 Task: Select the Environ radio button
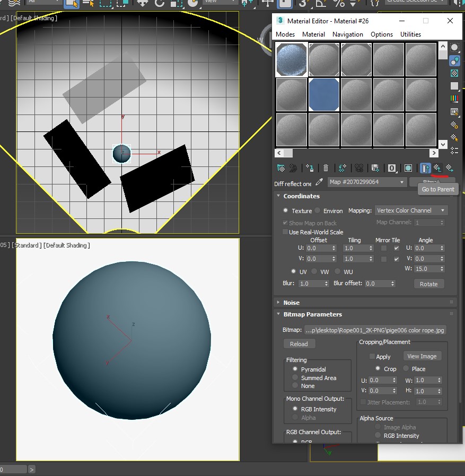(x=318, y=211)
